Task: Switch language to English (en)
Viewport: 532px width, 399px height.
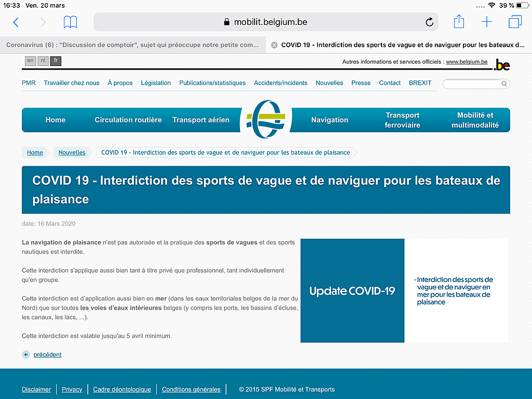Action: [30, 61]
